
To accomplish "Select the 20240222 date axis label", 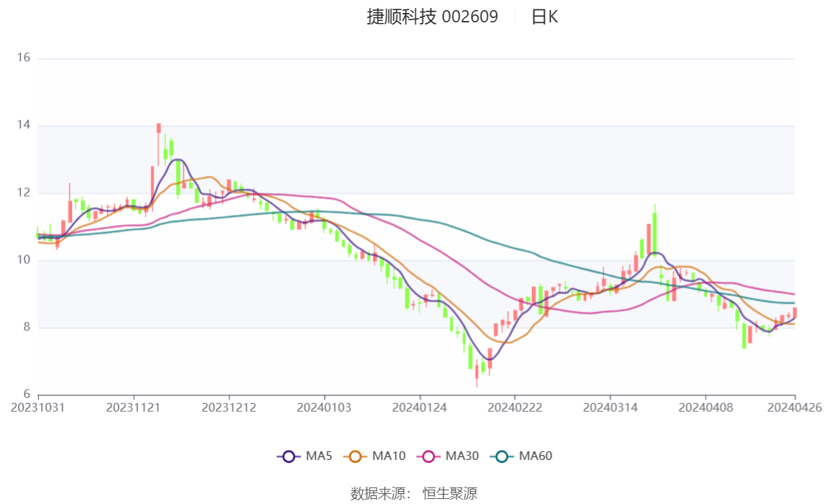I will [x=514, y=408].
